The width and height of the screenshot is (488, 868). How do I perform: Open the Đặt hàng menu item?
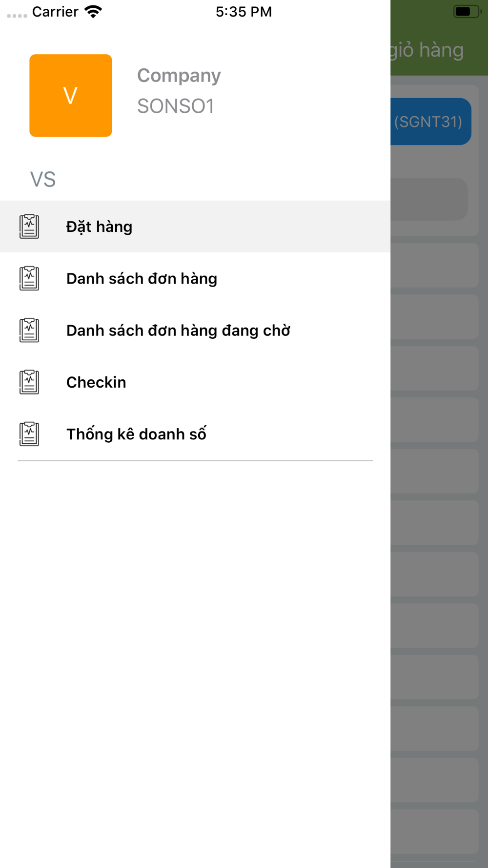coord(100,227)
